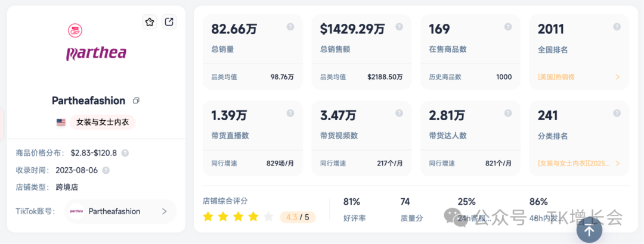Click help icon beside product price range
The width and height of the screenshot is (644, 244).
125,153
